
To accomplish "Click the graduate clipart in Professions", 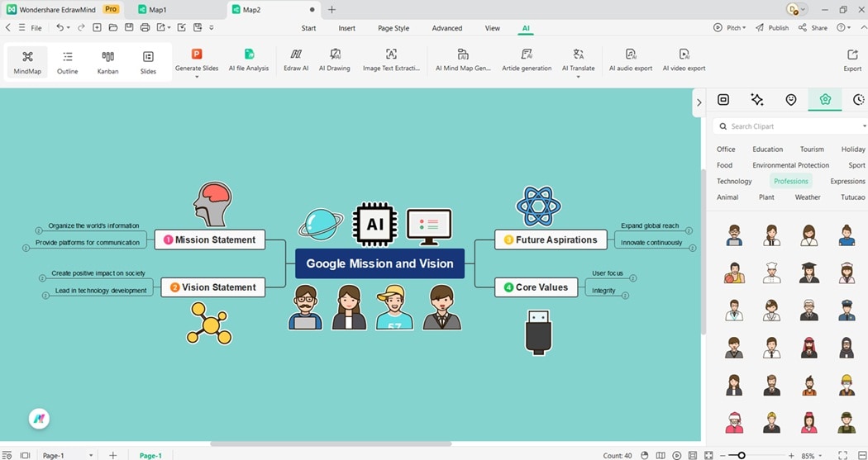I will (x=808, y=273).
